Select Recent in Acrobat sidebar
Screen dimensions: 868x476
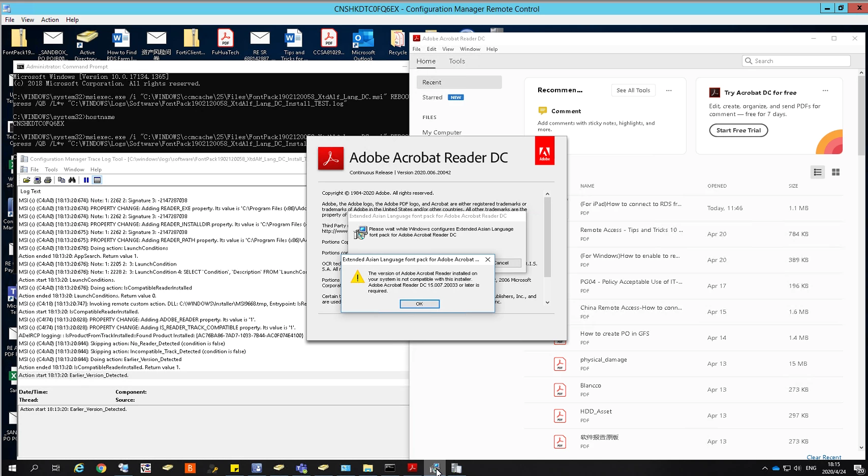[x=459, y=82]
